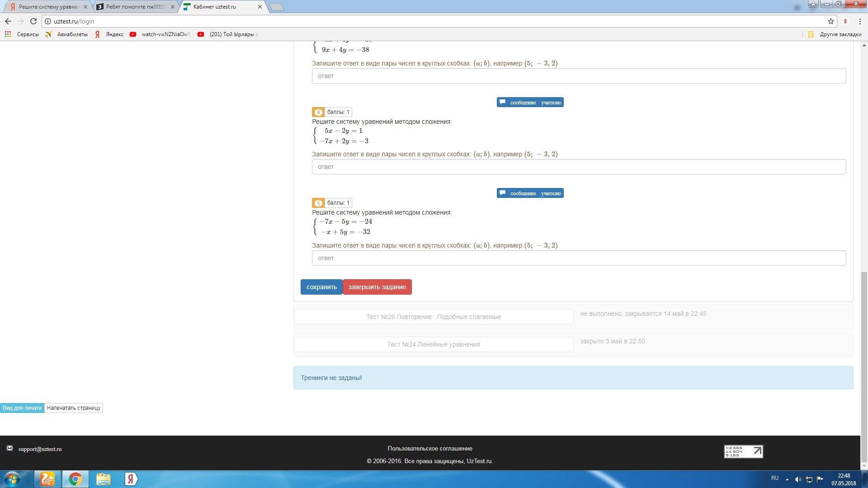Click the сохранить button

(x=321, y=287)
